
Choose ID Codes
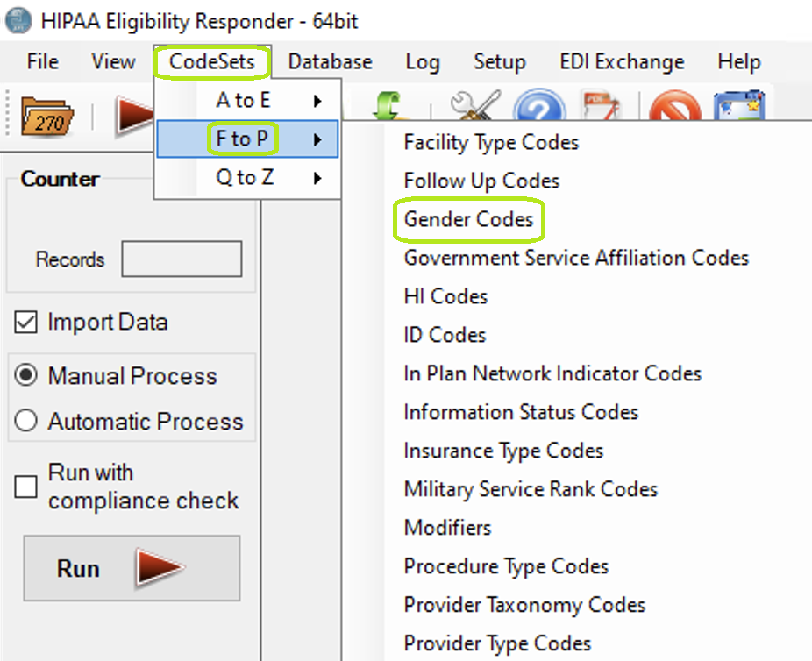445,335
